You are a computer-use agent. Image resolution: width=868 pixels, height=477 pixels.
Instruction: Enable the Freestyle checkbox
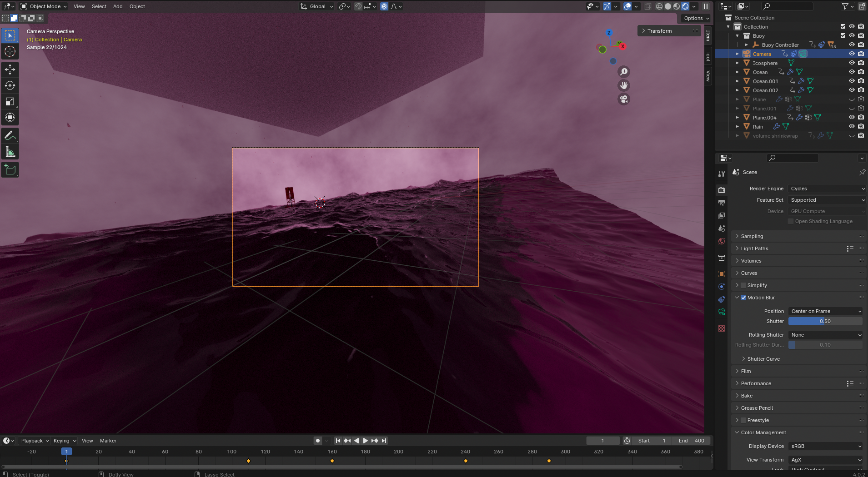[x=743, y=420]
